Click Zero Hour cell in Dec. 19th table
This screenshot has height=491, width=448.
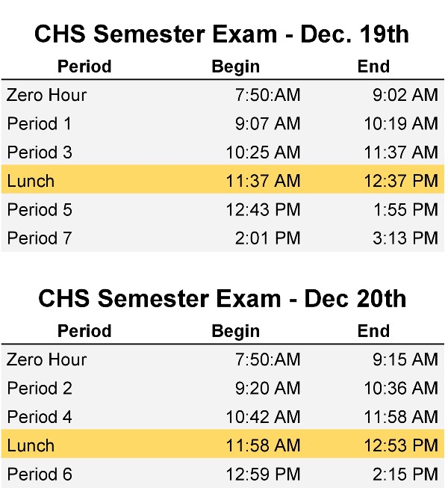[46, 95]
